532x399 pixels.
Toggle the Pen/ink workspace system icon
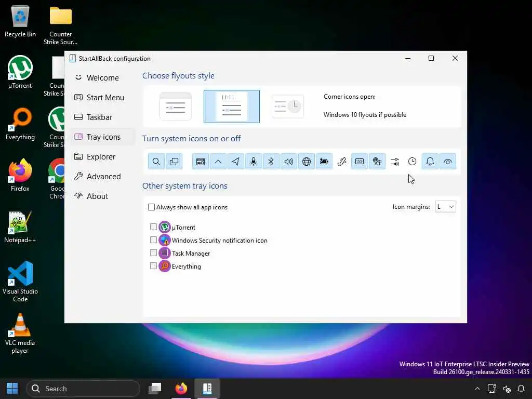point(342,162)
